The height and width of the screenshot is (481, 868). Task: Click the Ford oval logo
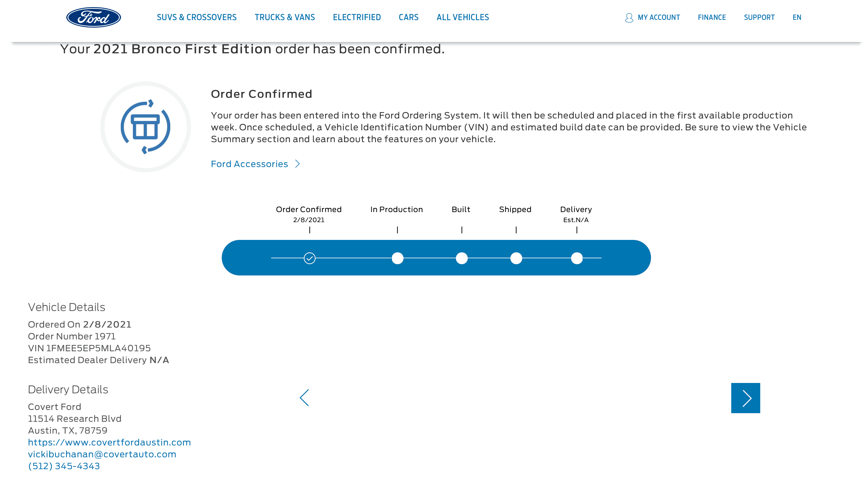(x=93, y=17)
